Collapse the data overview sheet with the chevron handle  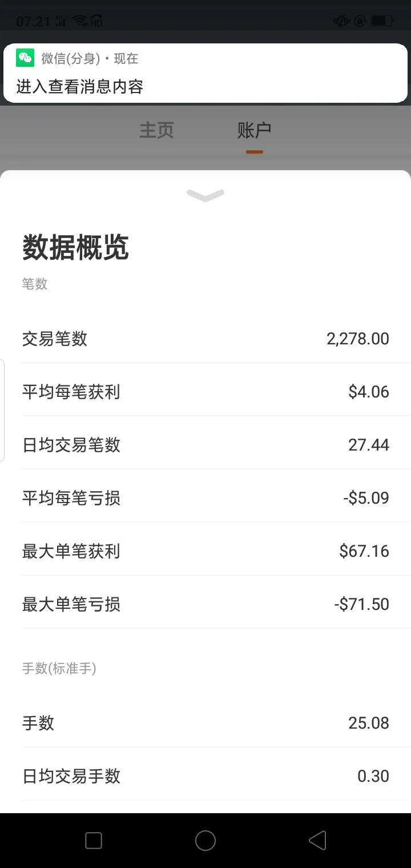205,195
